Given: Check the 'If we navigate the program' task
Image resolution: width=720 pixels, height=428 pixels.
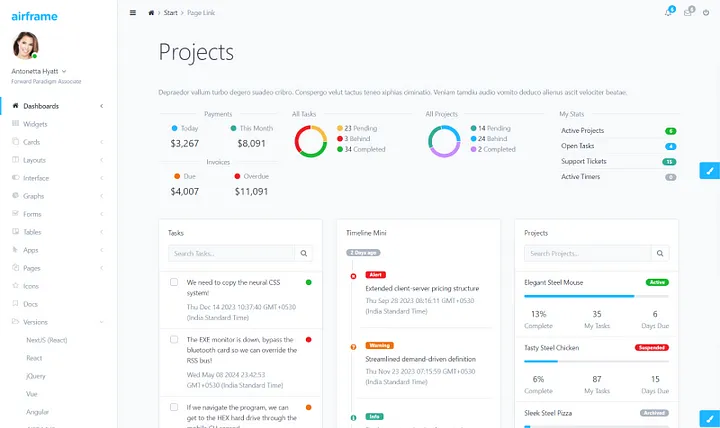Looking at the screenshot, I should tap(174, 407).
